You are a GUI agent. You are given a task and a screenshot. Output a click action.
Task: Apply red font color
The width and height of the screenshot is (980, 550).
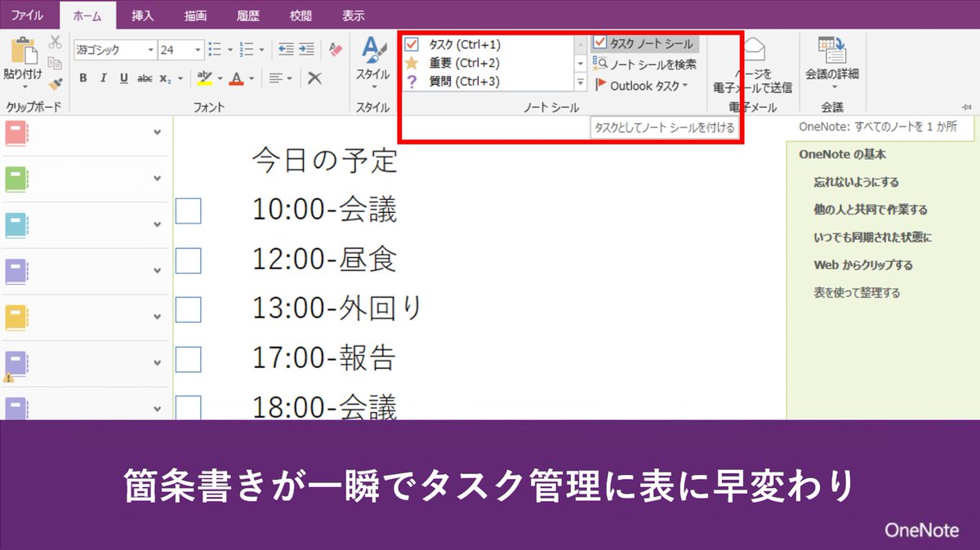coord(237,78)
